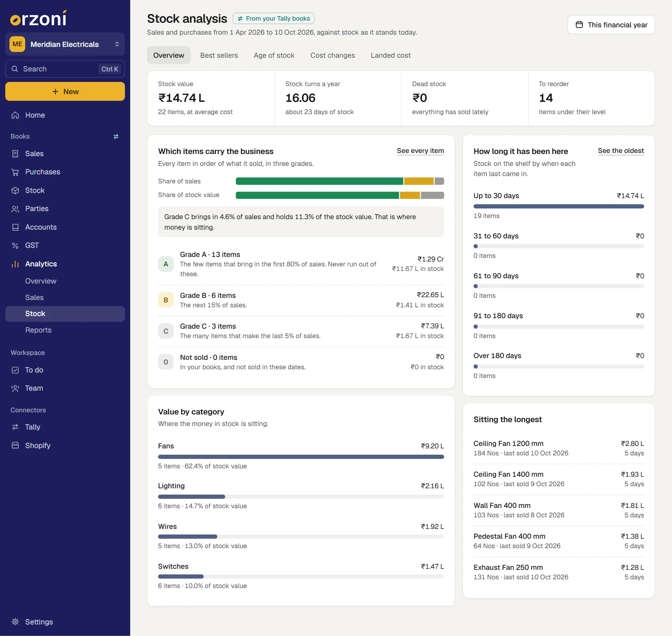The image size is (672, 636).
Task: Open the This financial year date picker
Action: click(x=611, y=25)
